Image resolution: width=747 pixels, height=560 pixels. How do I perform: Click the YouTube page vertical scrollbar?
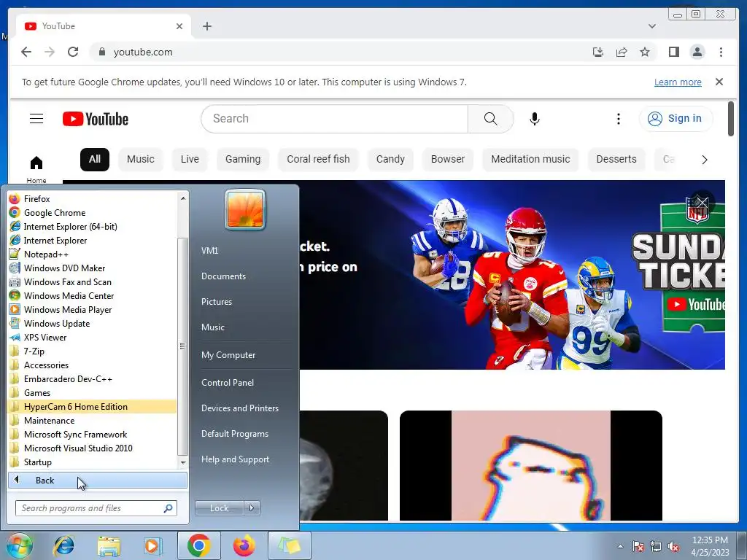[x=731, y=119]
